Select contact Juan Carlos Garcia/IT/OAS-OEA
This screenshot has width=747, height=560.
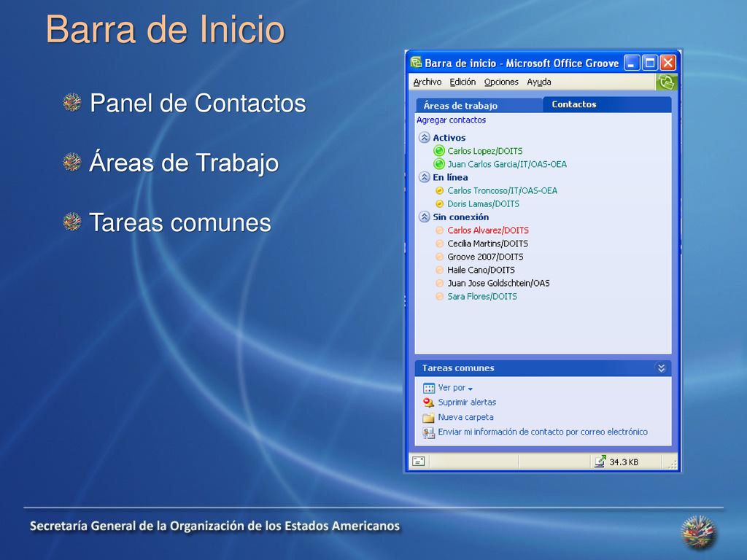(507, 164)
